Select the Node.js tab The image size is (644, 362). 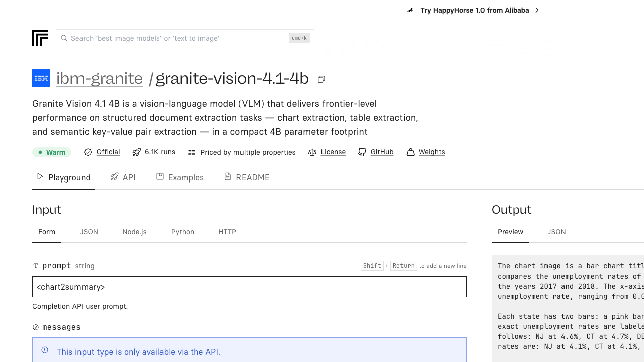(x=134, y=232)
